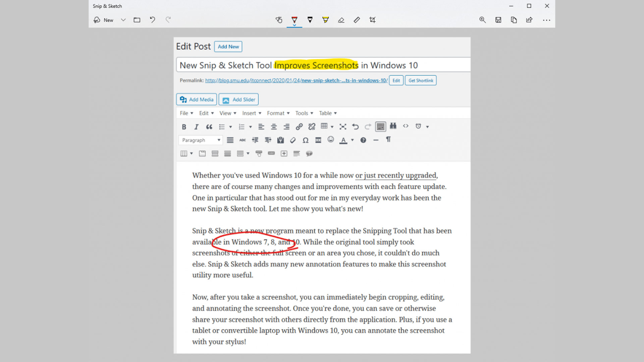Toggle the editor toolbar rows (kitchen sink)
This screenshot has height=362, width=644.
380,127
